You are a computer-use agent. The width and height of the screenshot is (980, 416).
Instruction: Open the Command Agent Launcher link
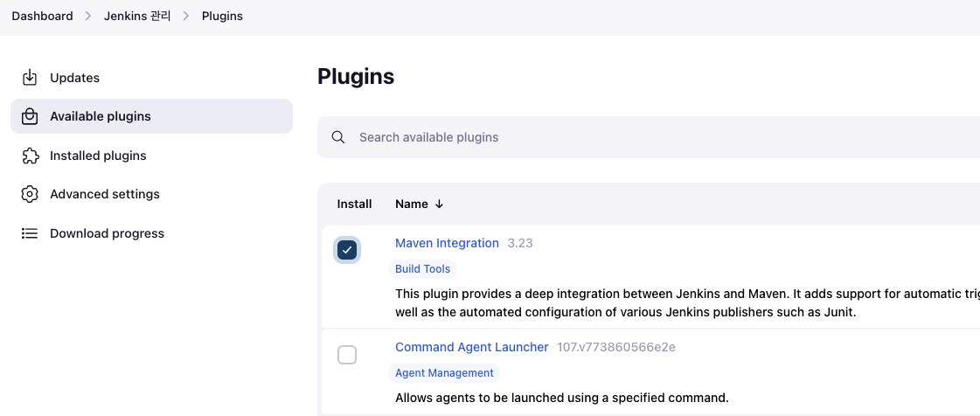(x=471, y=347)
